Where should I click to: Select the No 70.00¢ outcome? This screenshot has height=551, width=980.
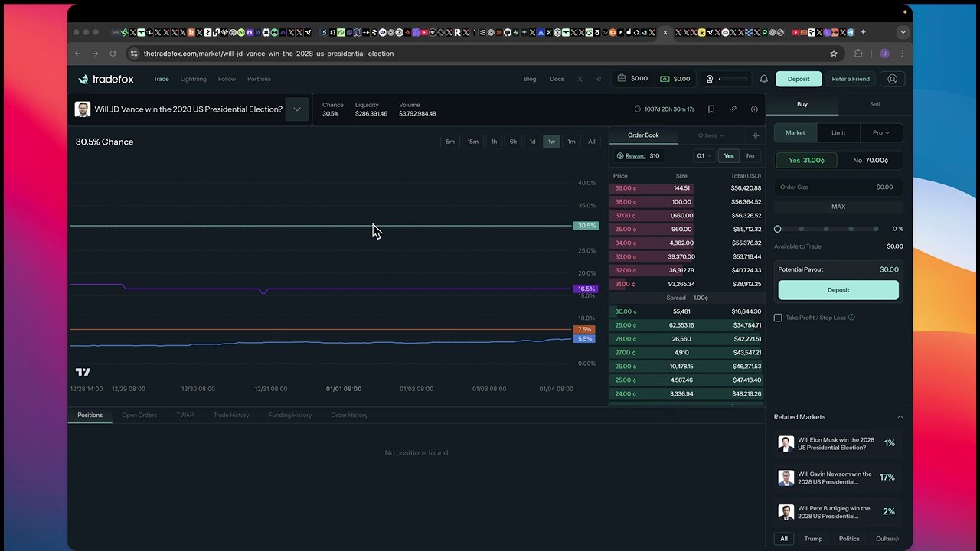[x=871, y=160]
